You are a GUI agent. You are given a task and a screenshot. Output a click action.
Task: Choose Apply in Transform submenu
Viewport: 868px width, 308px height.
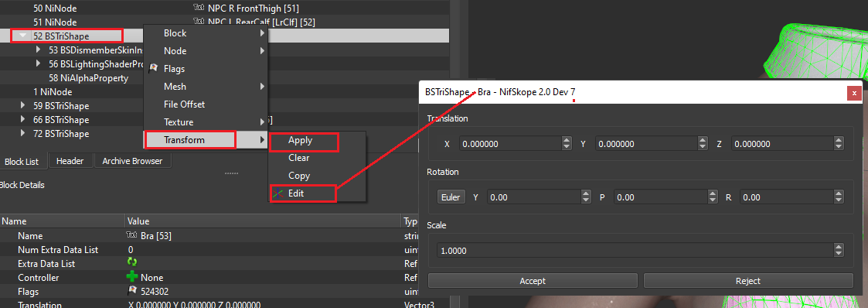point(317,140)
